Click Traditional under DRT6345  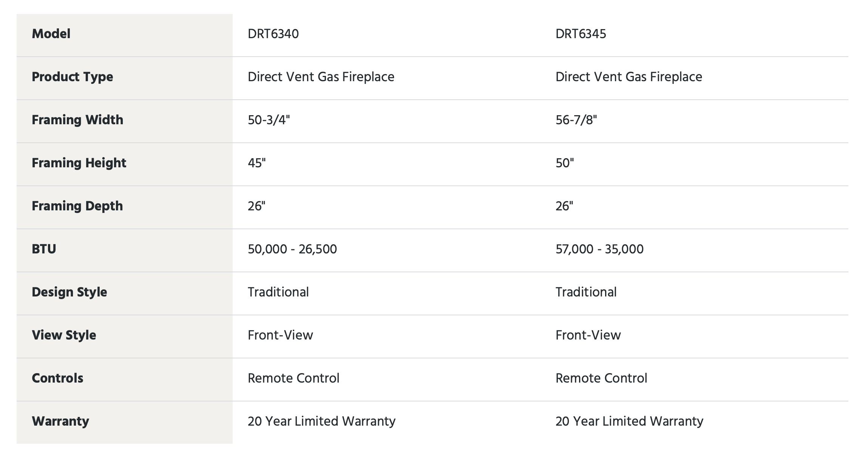586,292
